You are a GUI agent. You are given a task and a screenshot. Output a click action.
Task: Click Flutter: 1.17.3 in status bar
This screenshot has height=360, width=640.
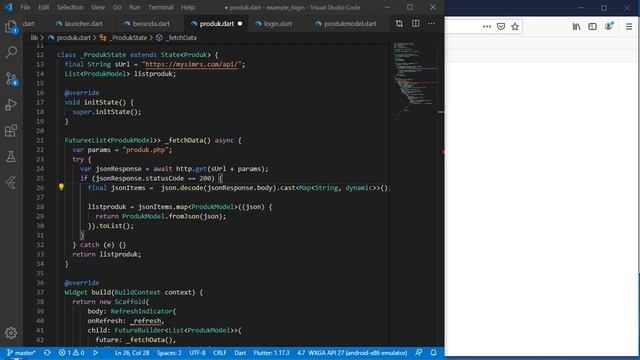click(271, 353)
